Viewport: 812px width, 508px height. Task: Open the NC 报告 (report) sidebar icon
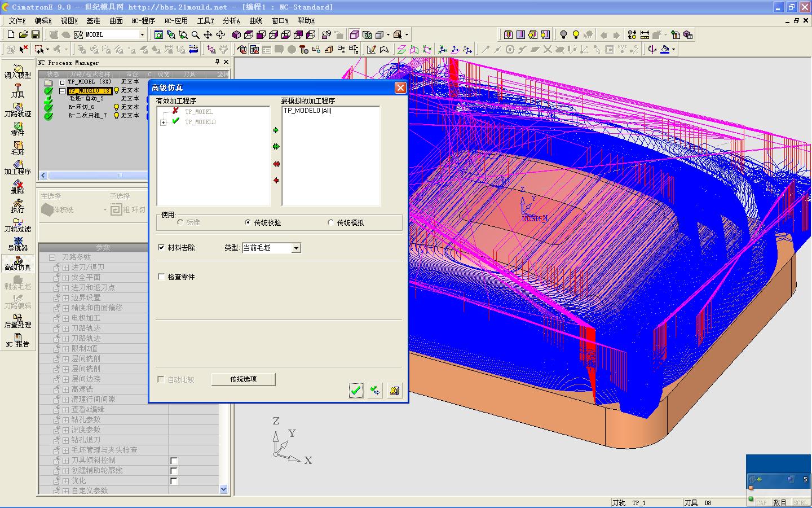tap(17, 340)
